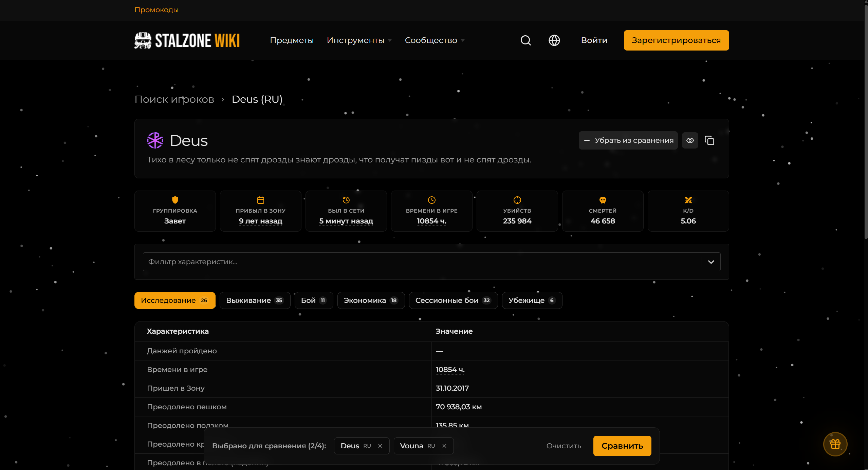Open the Сессионные бои tab
This screenshot has width=868, height=470.
[454, 300]
